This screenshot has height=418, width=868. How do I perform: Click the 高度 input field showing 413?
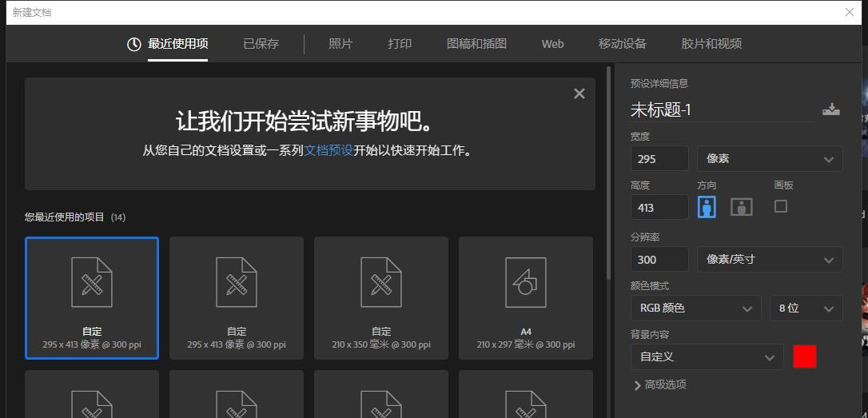660,208
